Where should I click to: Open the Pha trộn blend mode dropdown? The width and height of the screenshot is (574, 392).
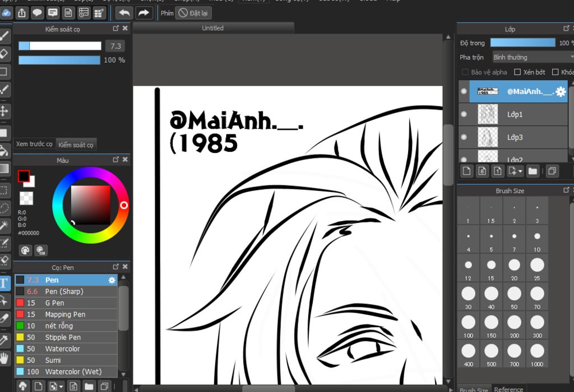(x=531, y=57)
